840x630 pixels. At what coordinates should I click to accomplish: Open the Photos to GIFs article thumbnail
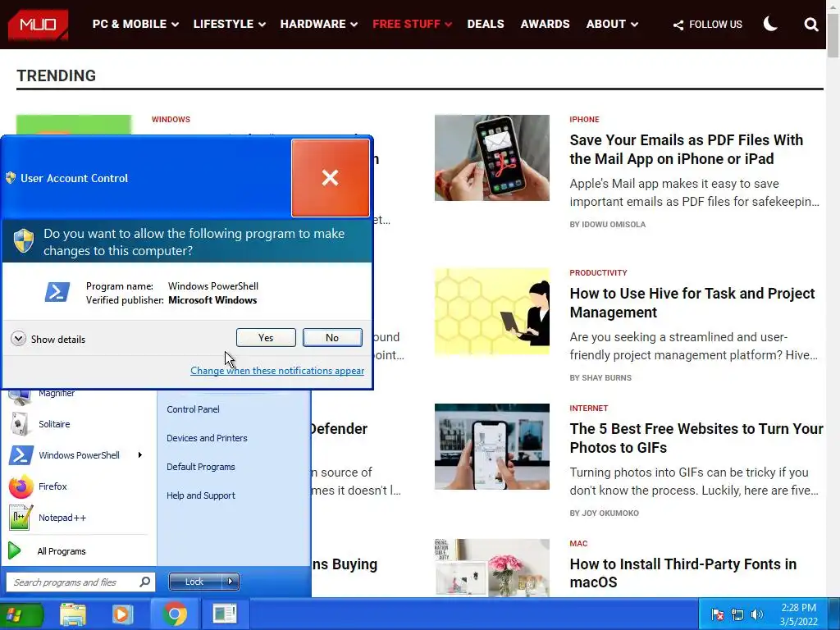492,446
